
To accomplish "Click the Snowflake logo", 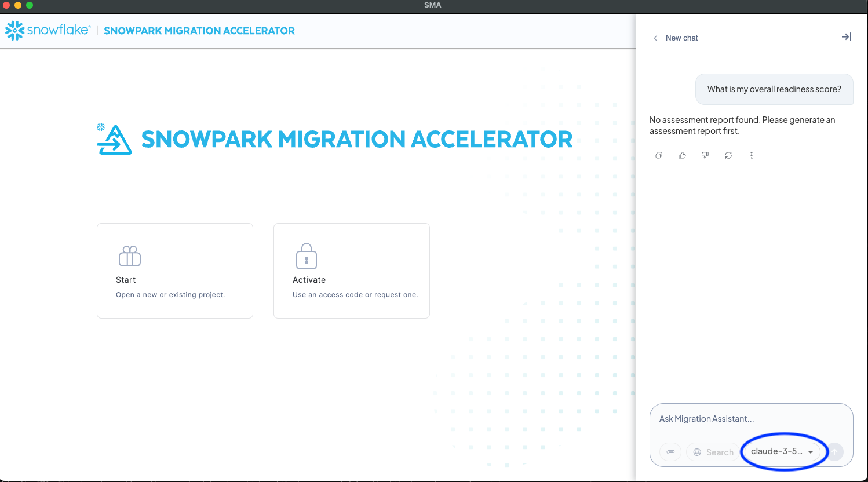I will 48,30.
